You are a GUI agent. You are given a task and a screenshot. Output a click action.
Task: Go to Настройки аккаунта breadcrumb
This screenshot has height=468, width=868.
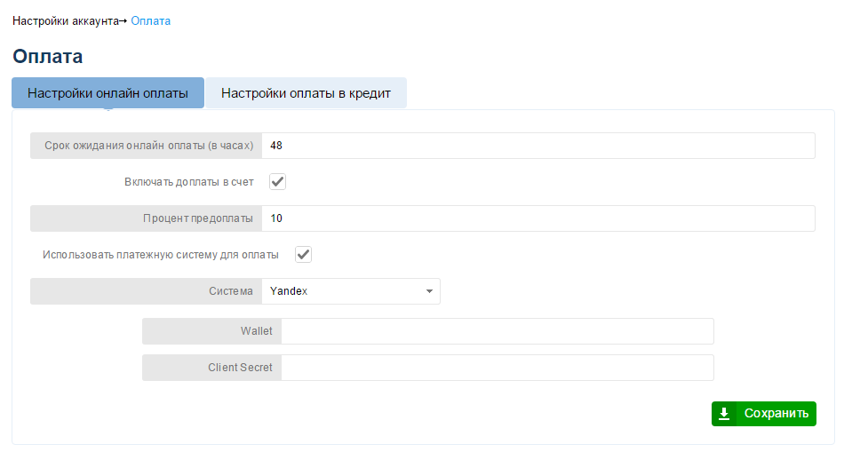66,21
